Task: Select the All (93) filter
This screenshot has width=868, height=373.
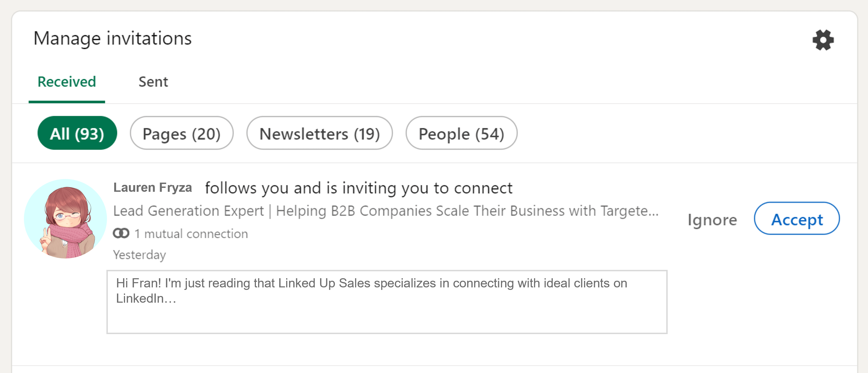Action: click(x=77, y=133)
